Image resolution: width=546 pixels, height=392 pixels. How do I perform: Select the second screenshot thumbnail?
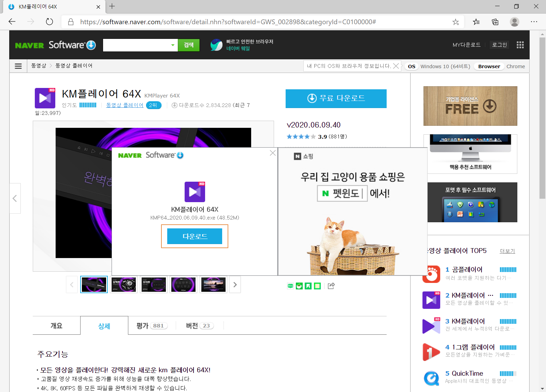tap(124, 285)
